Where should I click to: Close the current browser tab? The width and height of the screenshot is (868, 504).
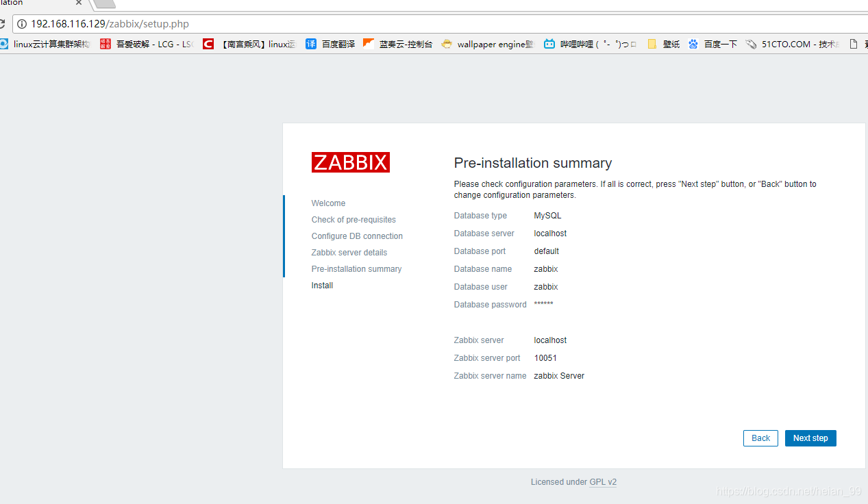(x=79, y=3)
